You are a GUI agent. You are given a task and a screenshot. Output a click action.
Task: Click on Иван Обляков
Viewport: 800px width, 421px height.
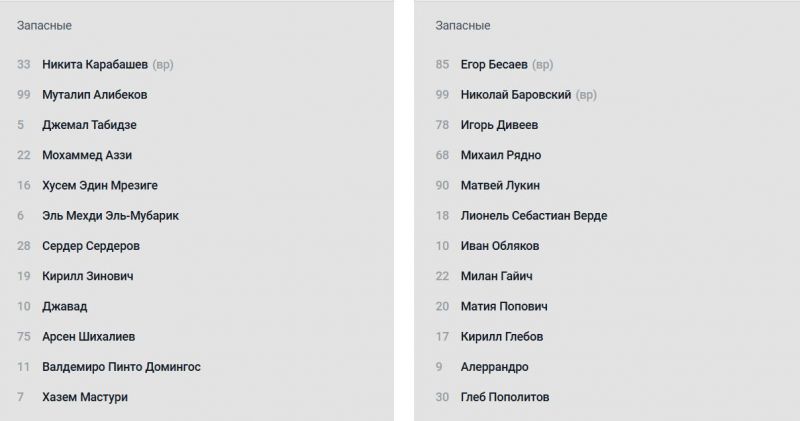(x=500, y=246)
